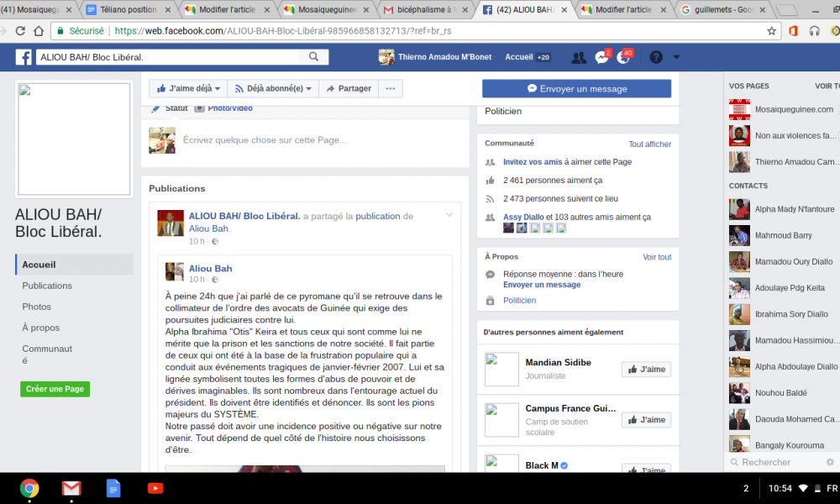This screenshot has height=504, width=840.
Task: Open the account menu arrow in header
Action: [676, 57]
